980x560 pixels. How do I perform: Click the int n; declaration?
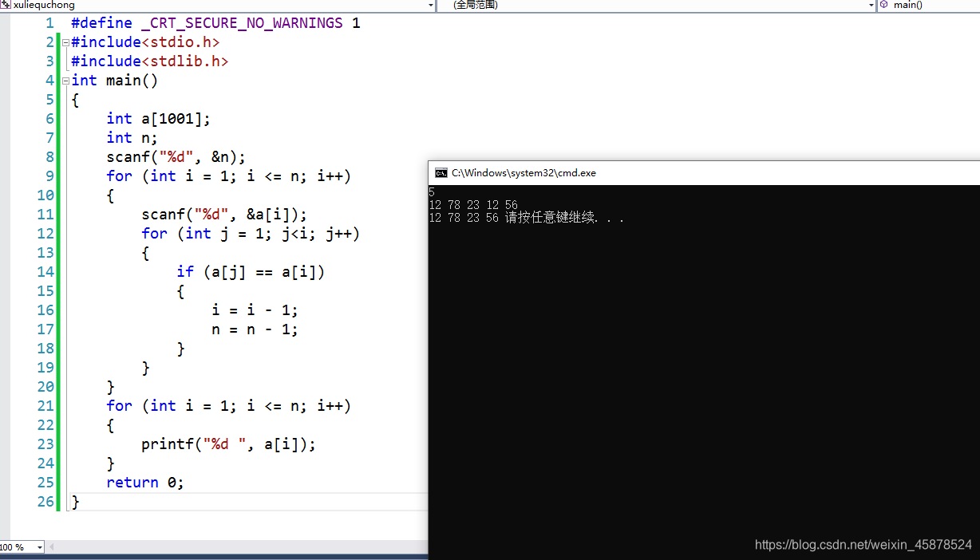pos(132,138)
